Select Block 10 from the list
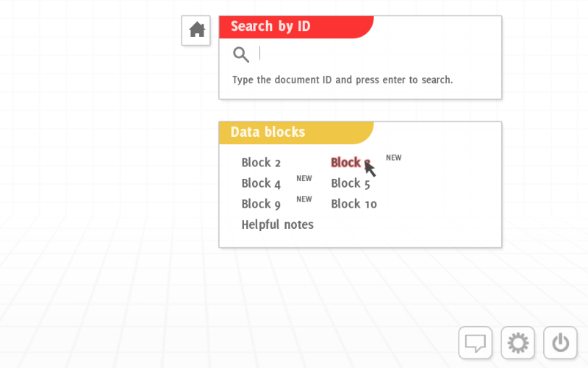Viewport: 588px width, 368px height. tap(354, 204)
